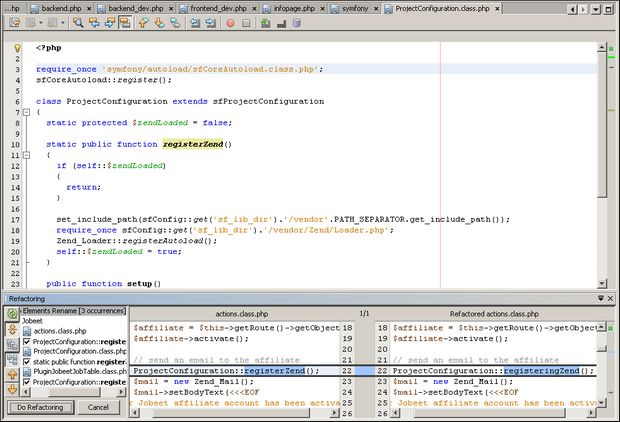Image resolution: width=620 pixels, height=422 pixels.
Task: Click Find Previous Occurrence icon
Action: tap(94, 23)
